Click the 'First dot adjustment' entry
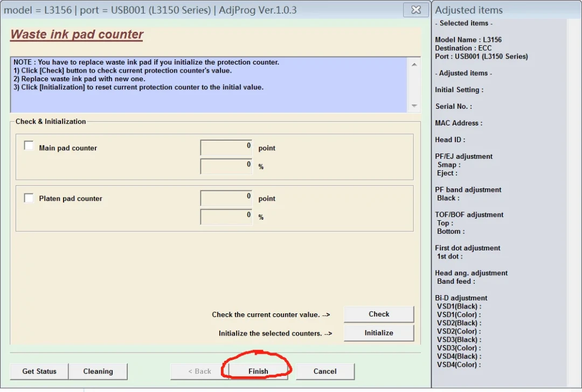The image size is (582, 392). (x=468, y=248)
